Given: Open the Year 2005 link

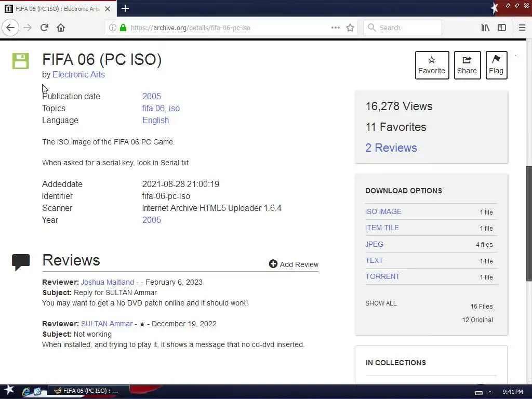Looking at the screenshot, I should (x=152, y=220).
